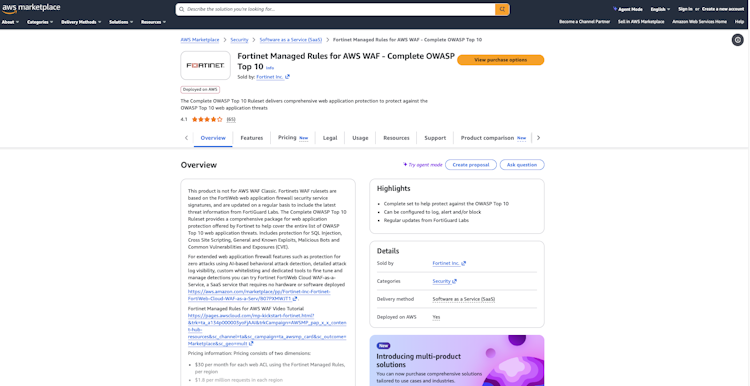Expand the Categories dropdown
This screenshot has width=750, height=386.
tap(40, 22)
